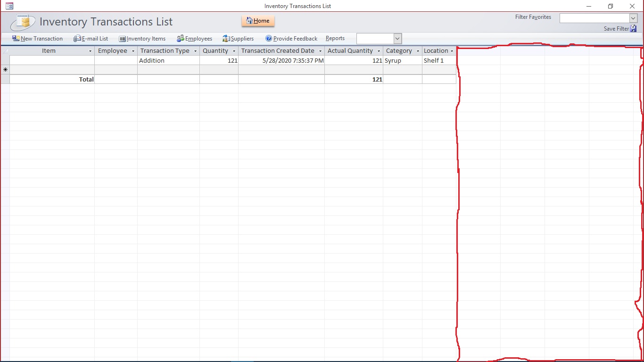Select the 'Addition' transaction type cell
The width and height of the screenshot is (644, 362).
tap(168, 60)
